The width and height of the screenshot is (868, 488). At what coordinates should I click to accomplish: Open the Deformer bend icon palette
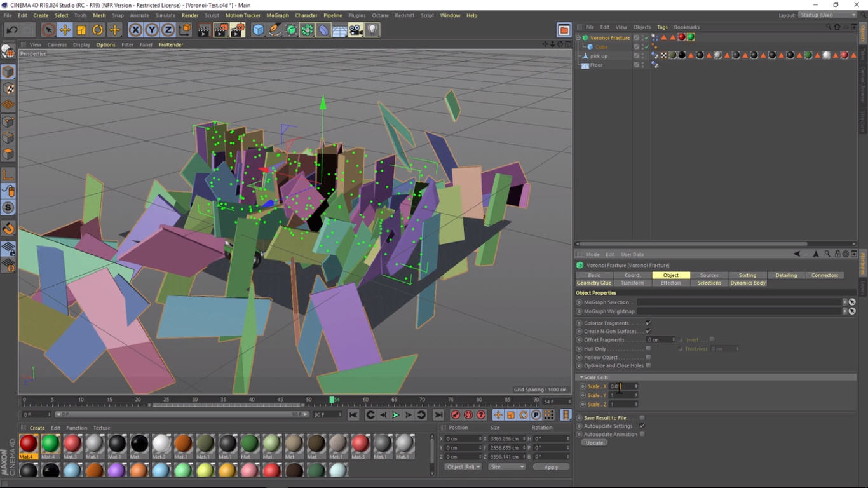(x=323, y=30)
